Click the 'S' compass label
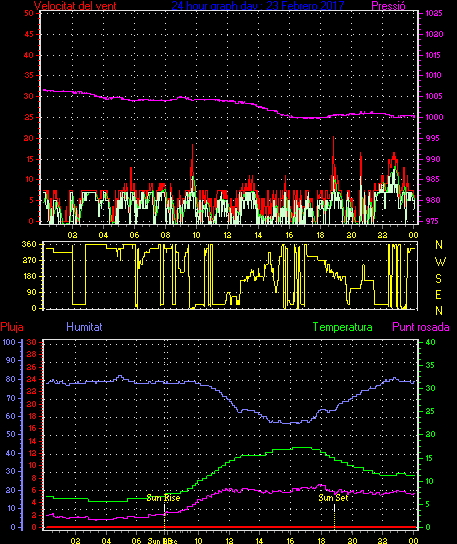The image size is (457, 544). coord(439,278)
